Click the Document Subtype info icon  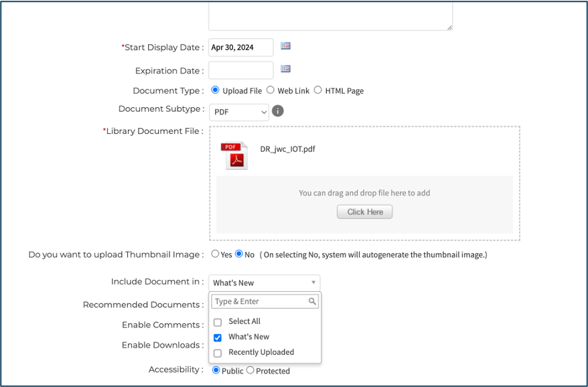tap(277, 111)
